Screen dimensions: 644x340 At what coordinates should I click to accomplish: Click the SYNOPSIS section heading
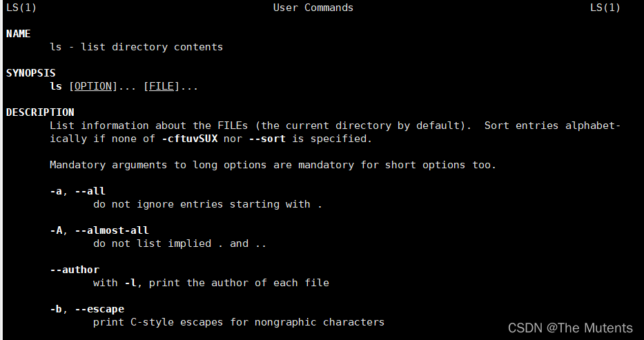[x=31, y=73]
